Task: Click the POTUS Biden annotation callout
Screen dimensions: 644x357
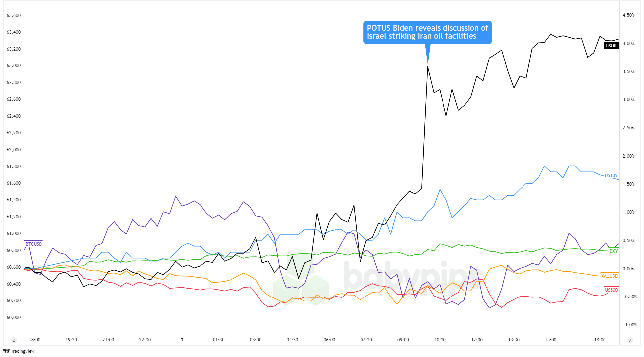Action: click(x=427, y=32)
